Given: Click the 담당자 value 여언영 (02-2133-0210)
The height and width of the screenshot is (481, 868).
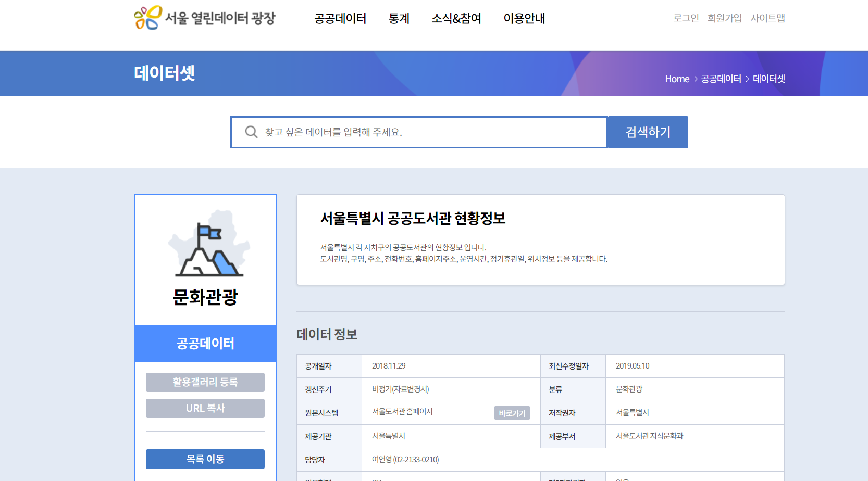Looking at the screenshot, I should tap(405, 460).
